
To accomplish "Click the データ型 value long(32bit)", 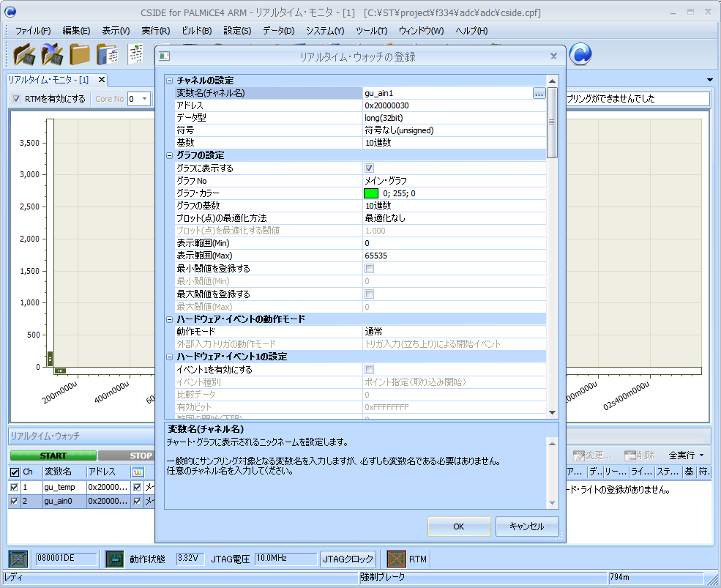I will click(x=455, y=118).
